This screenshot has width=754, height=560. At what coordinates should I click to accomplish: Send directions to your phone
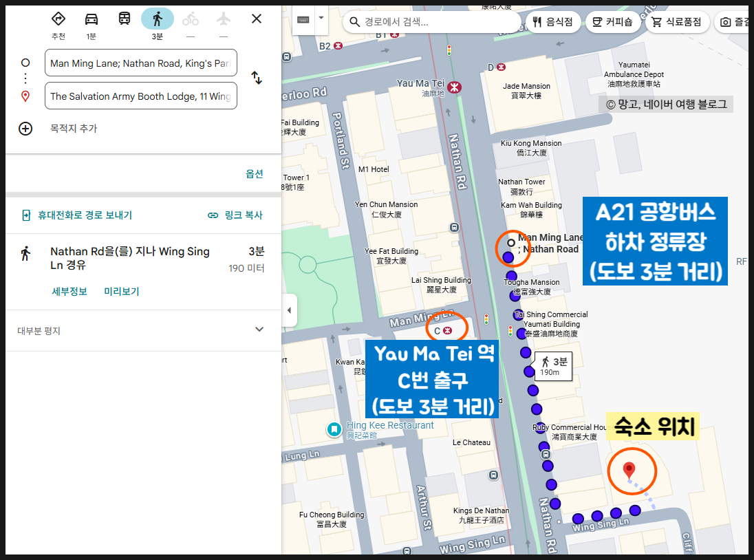[77, 215]
